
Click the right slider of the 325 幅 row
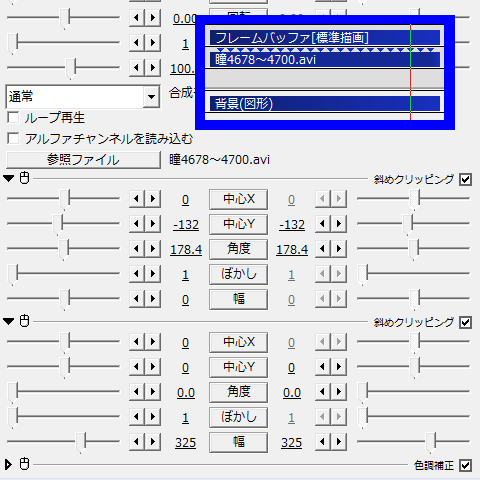click(413, 442)
